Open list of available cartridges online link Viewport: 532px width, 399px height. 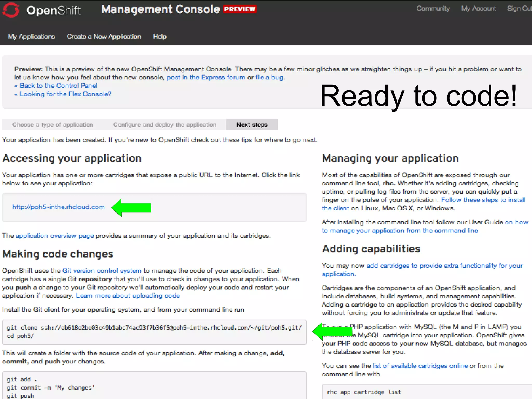pyautogui.click(x=420, y=366)
